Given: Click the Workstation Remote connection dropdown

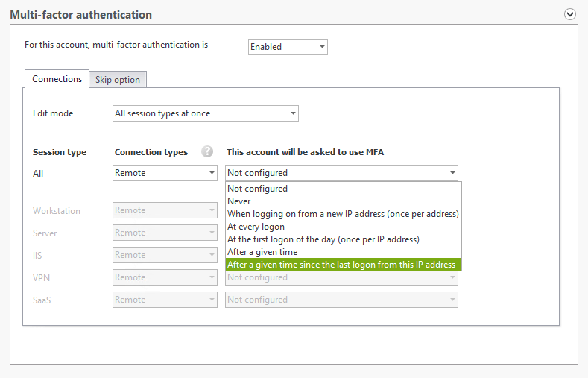Looking at the screenshot, I should (165, 210).
